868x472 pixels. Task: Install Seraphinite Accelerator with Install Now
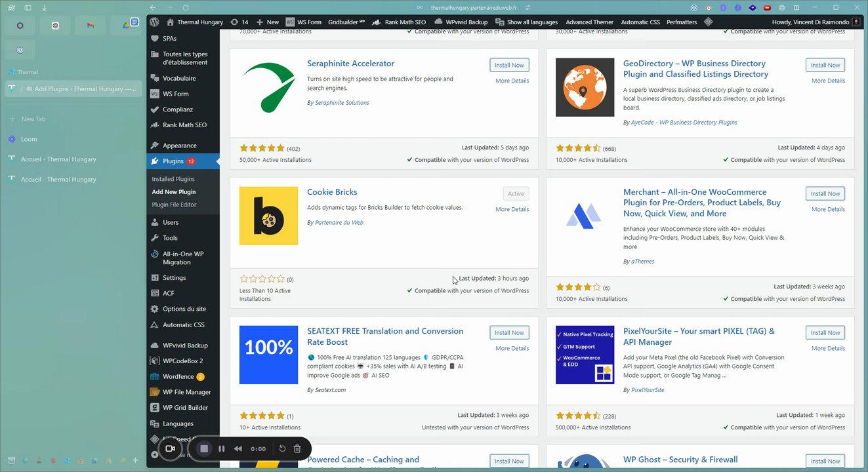pos(509,65)
